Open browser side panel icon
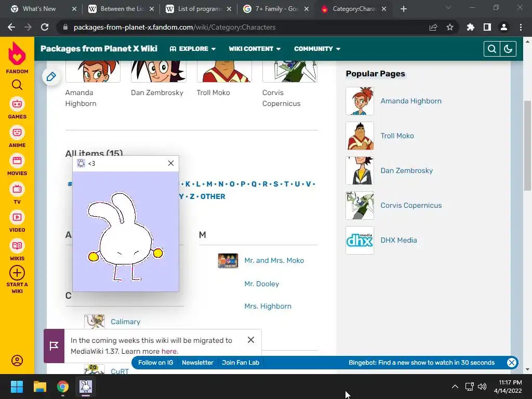This screenshot has height=399, width=532. 487,27
